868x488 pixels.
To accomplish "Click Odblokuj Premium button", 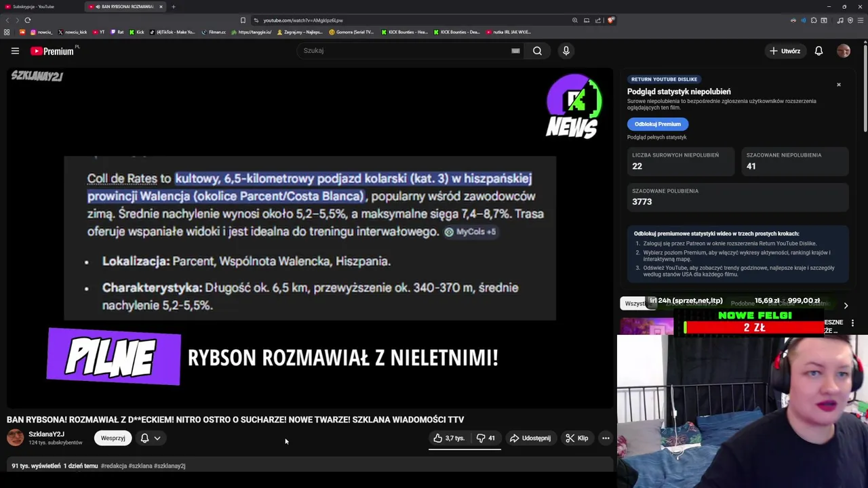I will click(658, 124).
